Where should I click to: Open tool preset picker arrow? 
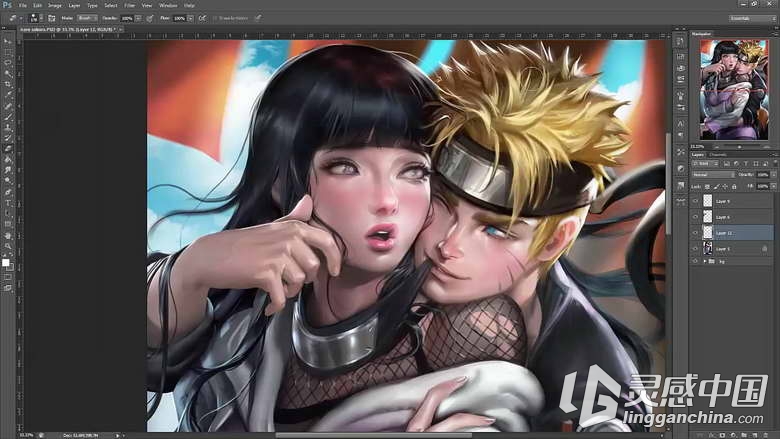click(21, 18)
